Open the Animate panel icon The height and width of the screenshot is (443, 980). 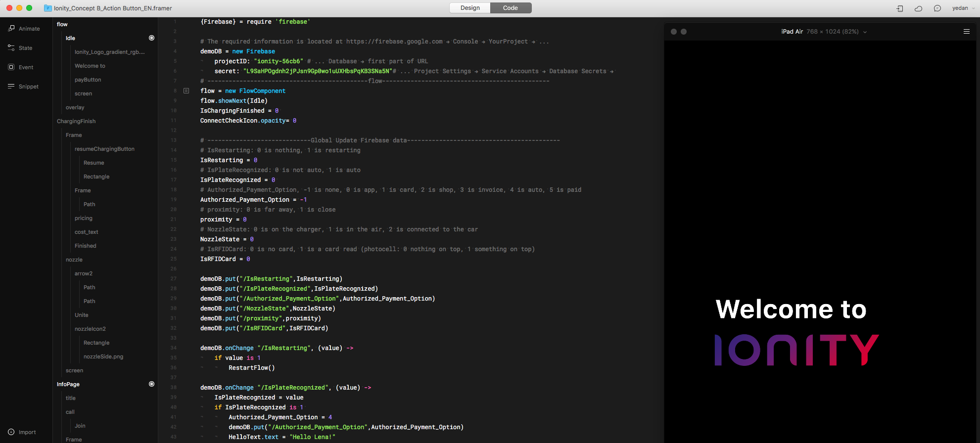coord(11,29)
